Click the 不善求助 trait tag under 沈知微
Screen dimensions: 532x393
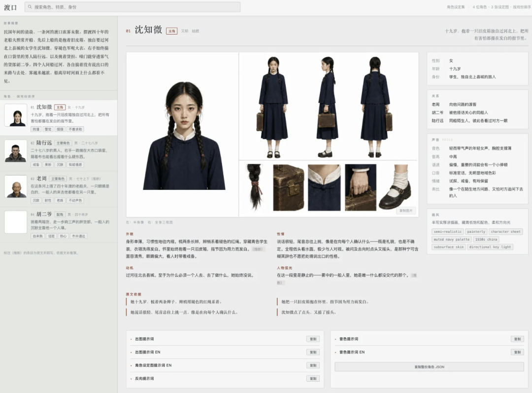pos(75,129)
